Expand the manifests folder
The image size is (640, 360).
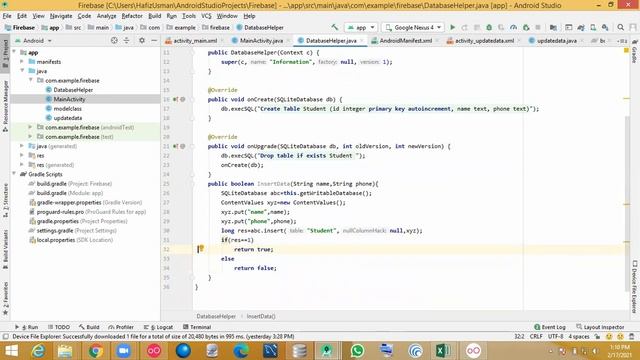tap(22, 62)
